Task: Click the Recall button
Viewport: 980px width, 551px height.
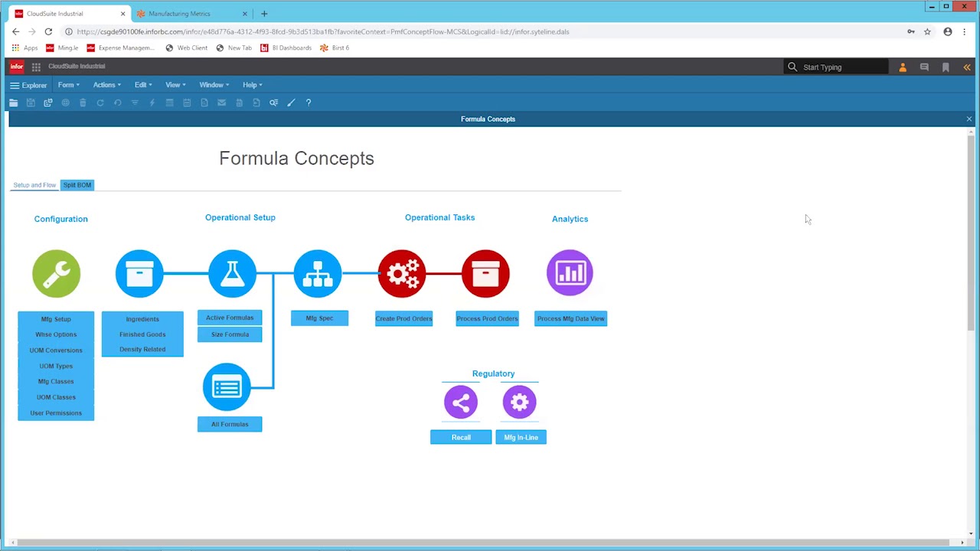Action: pos(461,437)
